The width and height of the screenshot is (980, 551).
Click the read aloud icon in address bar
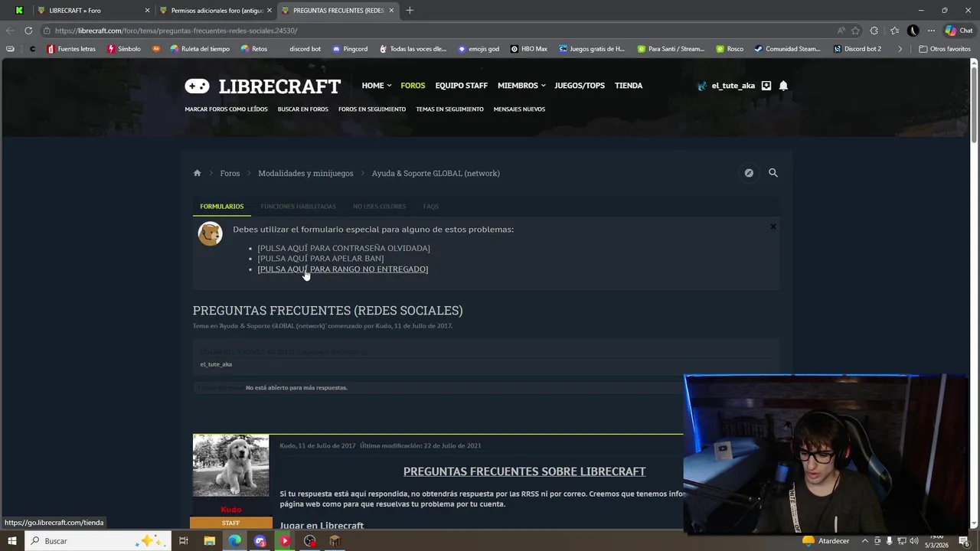coord(841,31)
